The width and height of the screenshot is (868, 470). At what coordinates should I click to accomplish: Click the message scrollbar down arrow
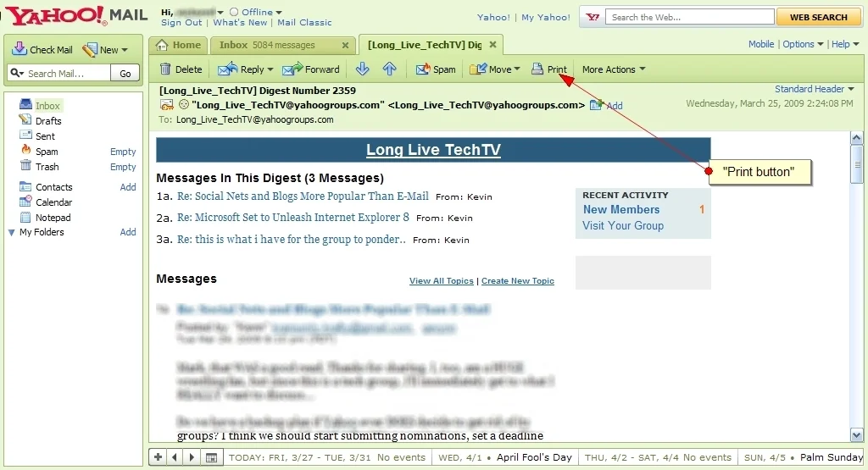[x=856, y=435]
